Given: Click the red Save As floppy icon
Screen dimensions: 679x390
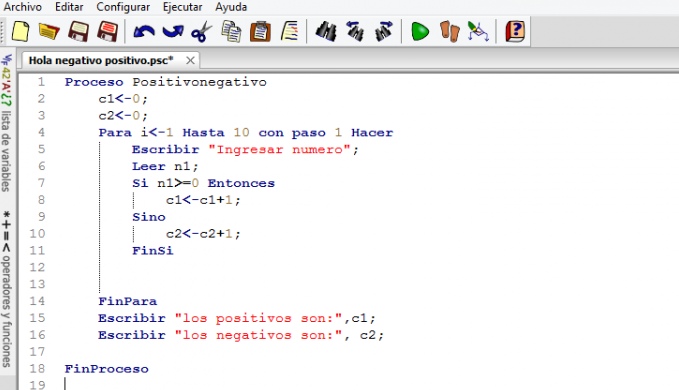Looking at the screenshot, I should (x=107, y=32).
